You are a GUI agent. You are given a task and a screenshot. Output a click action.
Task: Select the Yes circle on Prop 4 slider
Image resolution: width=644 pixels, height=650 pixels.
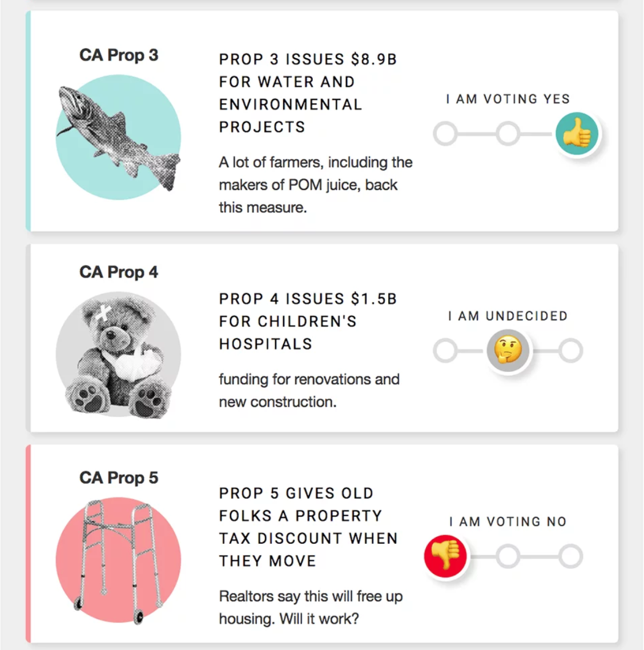pyautogui.click(x=570, y=350)
